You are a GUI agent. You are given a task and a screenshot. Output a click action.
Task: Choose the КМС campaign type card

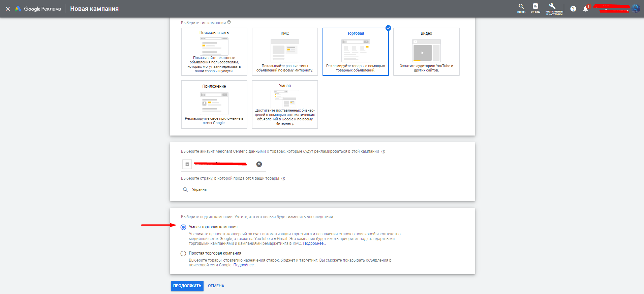(285, 52)
